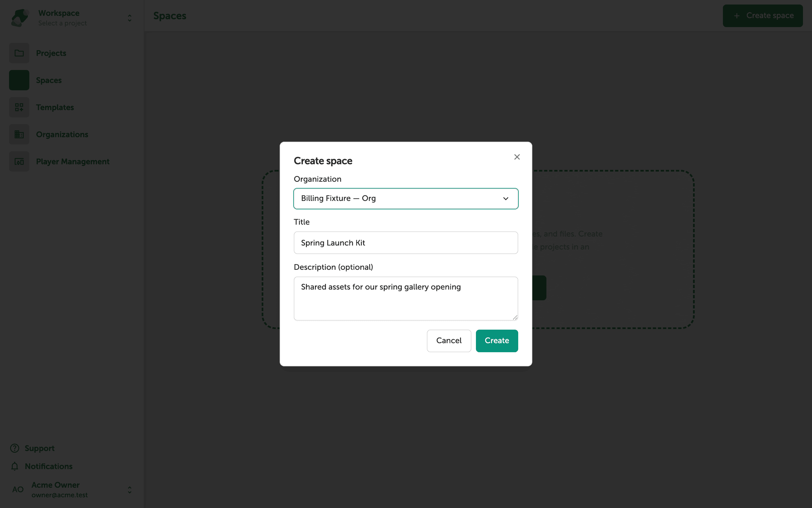The height and width of the screenshot is (508, 812).
Task: Click the Support question-mark icon
Action: click(14, 448)
